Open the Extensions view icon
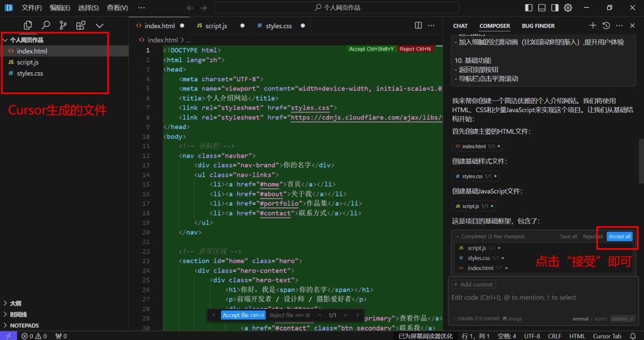The image size is (644, 340). 80,25
